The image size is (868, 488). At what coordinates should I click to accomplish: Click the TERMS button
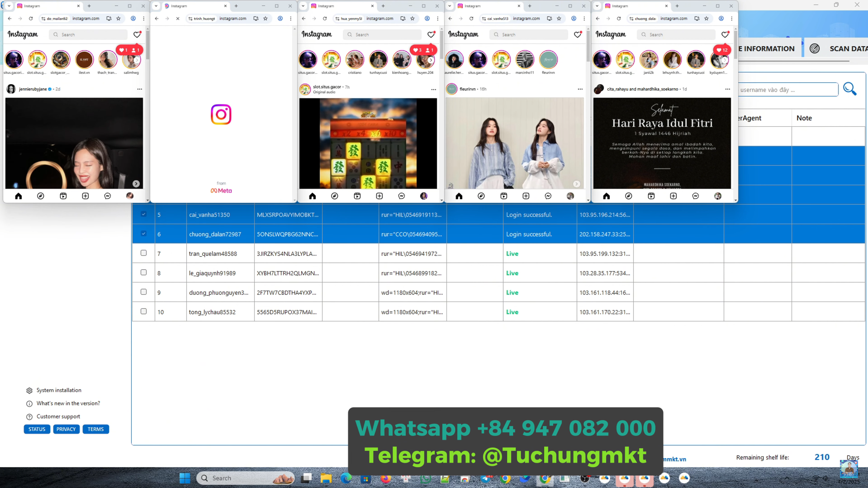tap(95, 429)
